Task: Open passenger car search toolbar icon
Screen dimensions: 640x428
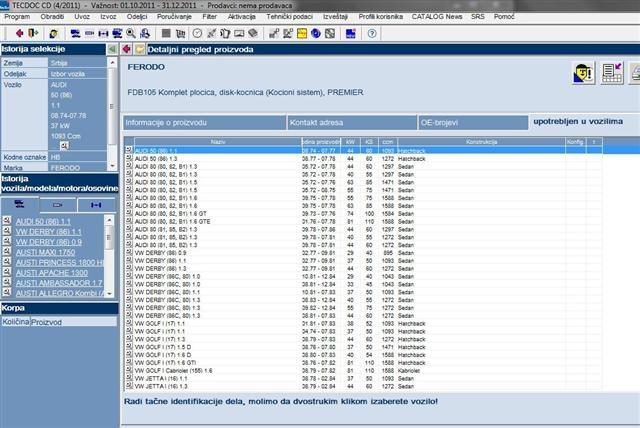Action: (75, 33)
